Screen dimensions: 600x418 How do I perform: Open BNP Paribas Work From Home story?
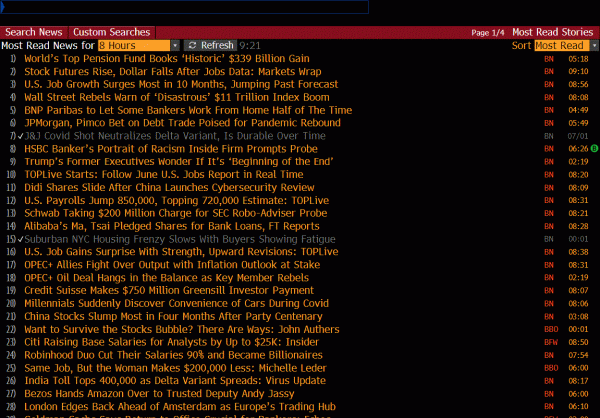tap(188, 110)
